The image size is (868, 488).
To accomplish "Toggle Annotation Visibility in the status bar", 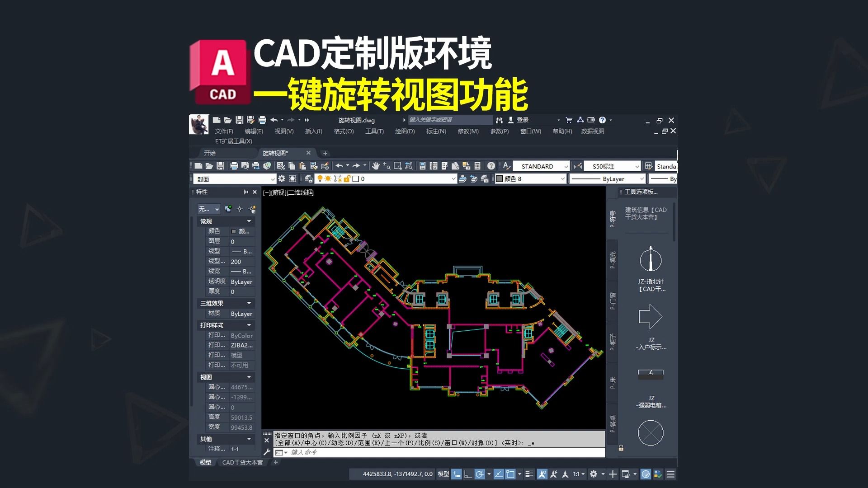I will pos(542,474).
